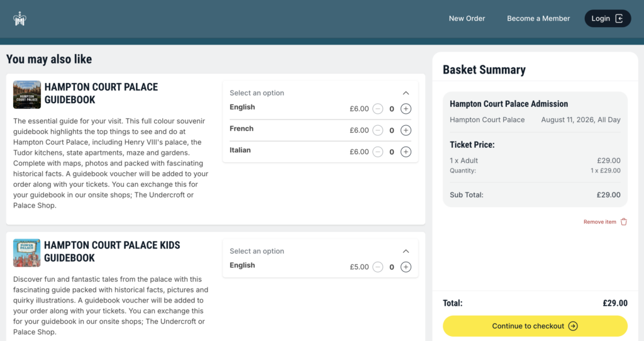
Task: Open the Kids Guidebook cover thumbnail
Action: coord(26,253)
